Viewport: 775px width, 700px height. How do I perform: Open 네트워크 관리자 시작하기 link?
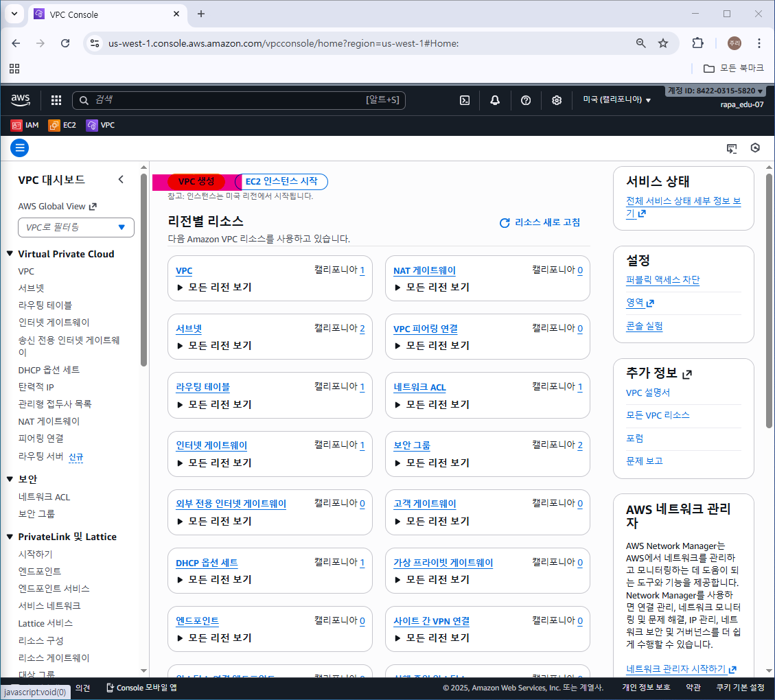(x=681, y=669)
